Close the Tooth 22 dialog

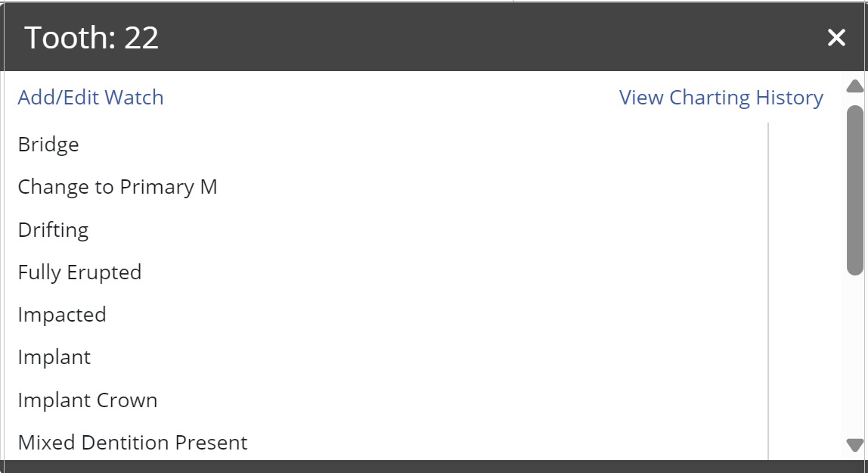[x=835, y=38]
